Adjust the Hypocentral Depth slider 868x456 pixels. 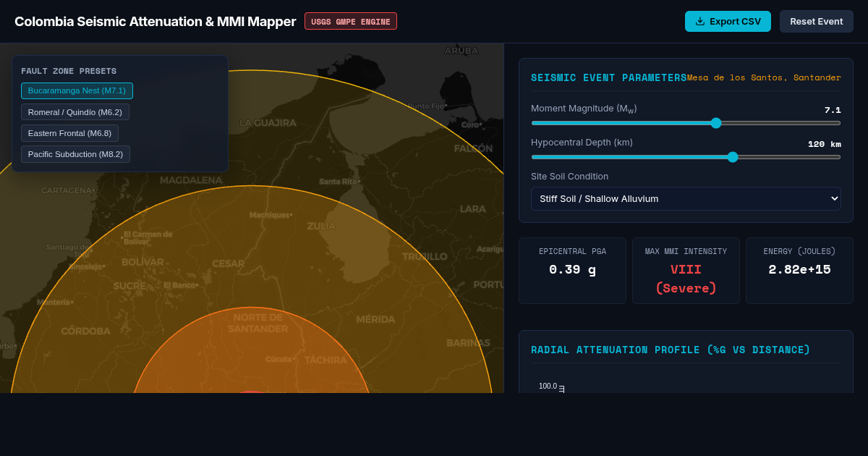click(x=686, y=157)
